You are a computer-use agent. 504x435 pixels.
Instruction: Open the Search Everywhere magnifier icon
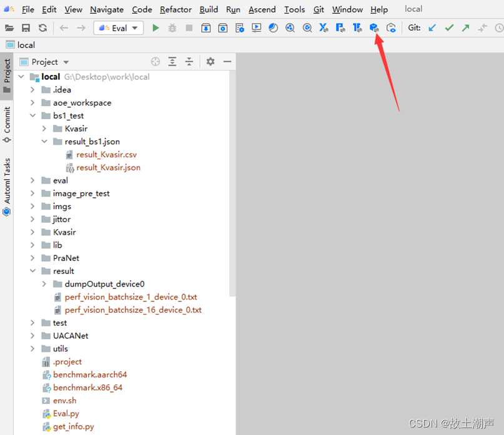[289, 28]
